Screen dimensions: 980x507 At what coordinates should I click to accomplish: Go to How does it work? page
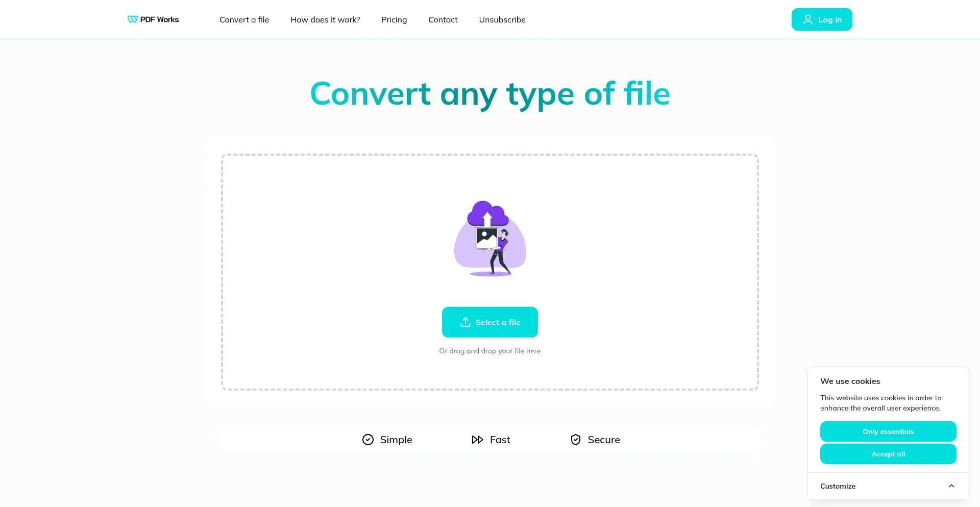point(325,19)
